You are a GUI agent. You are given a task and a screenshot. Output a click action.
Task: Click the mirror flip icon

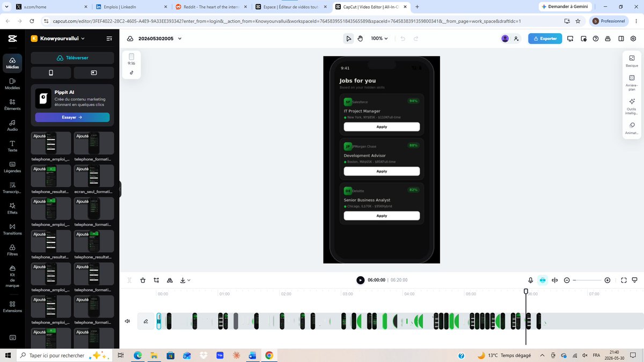click(x=170, y=280)
